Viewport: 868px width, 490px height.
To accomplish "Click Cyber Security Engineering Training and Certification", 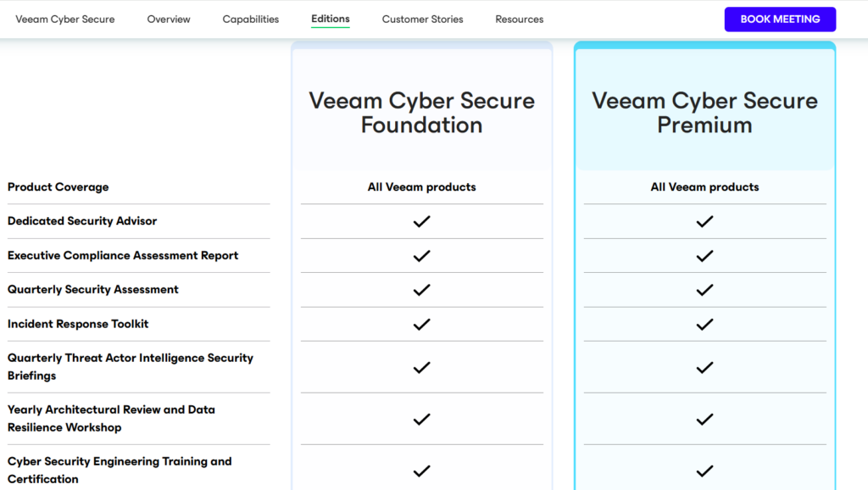I will click(120, 470).
